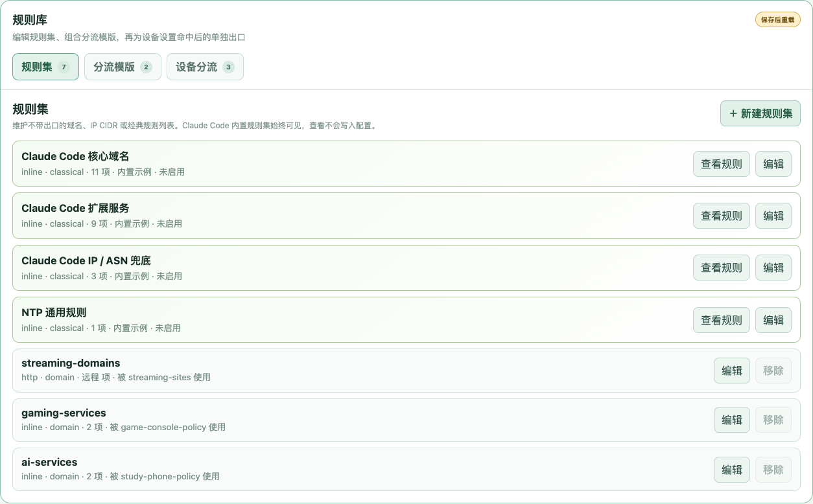Edit the gaming-services ruleset
Image resolution: width=813 pixels, height=504 pixels.
(732, 420)
